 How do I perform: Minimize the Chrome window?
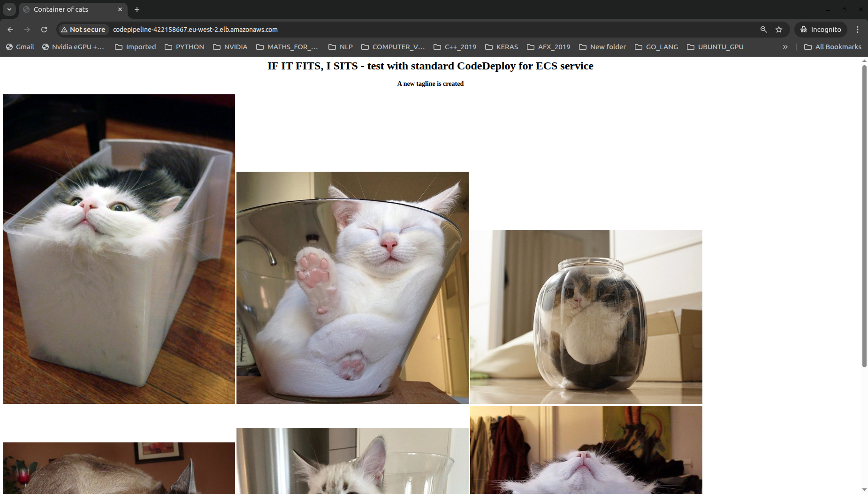coord(828,9)
